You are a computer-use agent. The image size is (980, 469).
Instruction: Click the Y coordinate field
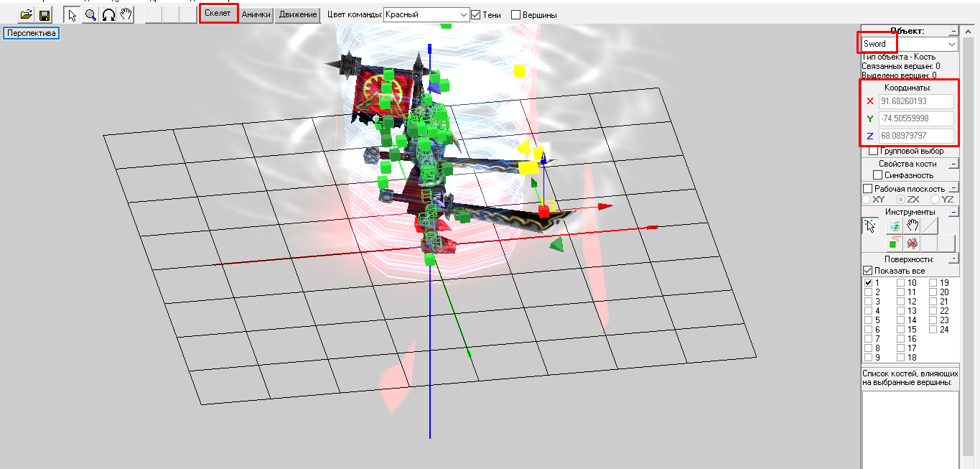pos(916,119)
